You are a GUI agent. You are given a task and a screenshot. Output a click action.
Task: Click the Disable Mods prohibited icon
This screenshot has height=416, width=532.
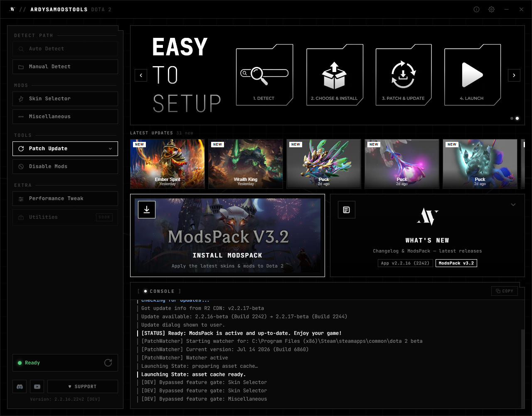tap(21, 166)
